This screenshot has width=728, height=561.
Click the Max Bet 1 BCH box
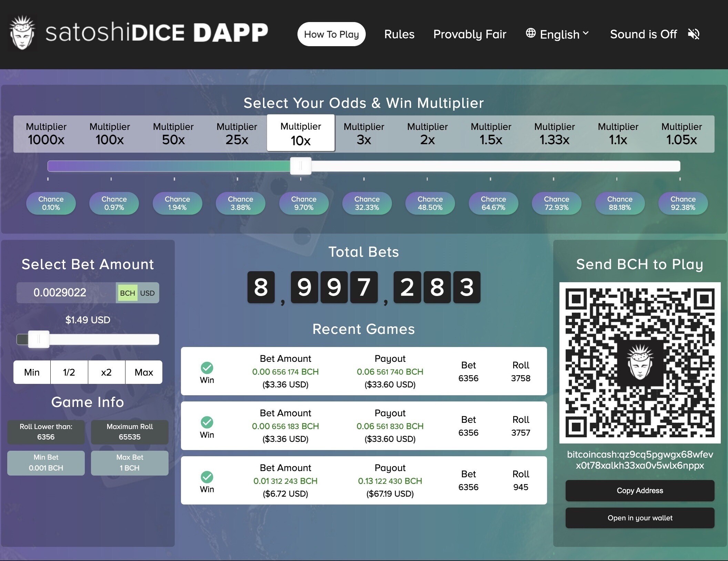130,463
